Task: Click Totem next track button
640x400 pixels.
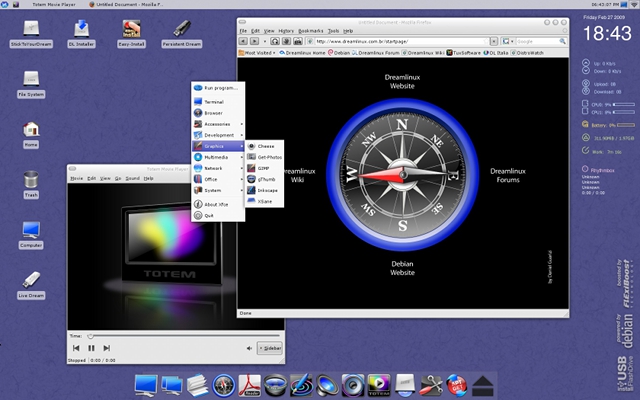Action: coord(107,348)
